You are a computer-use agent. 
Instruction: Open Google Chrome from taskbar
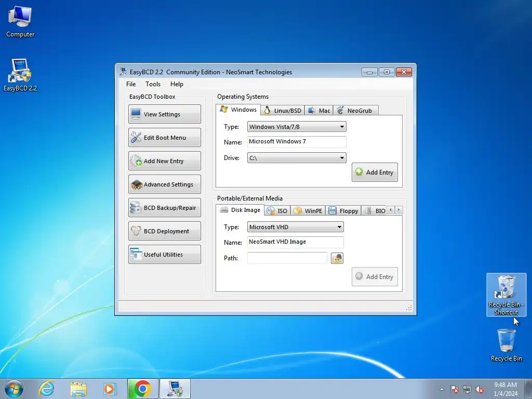142,389
